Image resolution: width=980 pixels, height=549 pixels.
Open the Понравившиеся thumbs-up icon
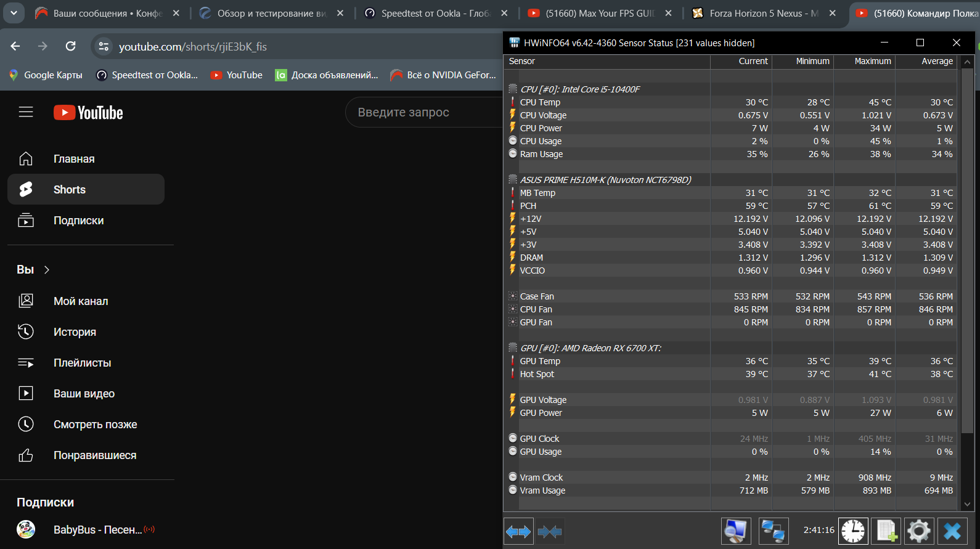coord(26,455)
